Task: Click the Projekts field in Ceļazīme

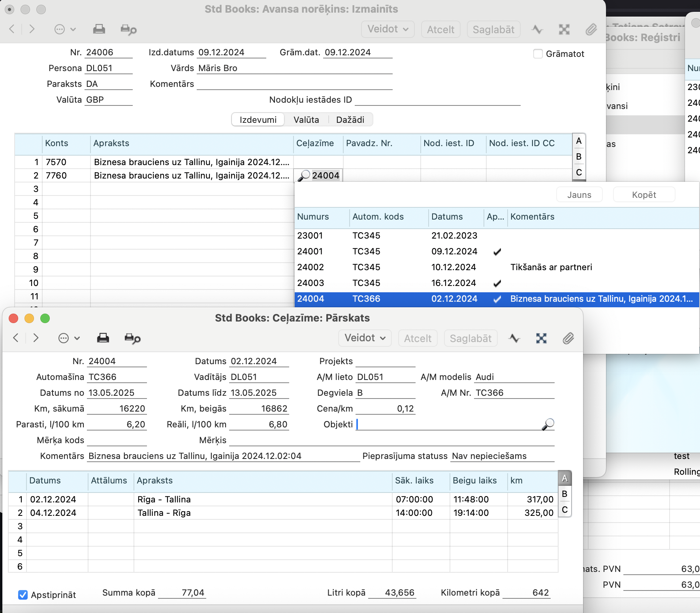Action: click(386, 361)
